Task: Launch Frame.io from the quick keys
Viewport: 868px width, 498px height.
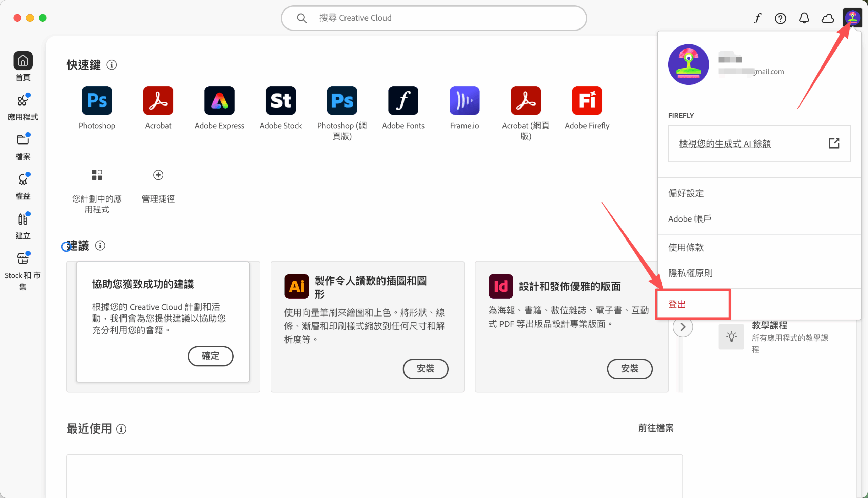Action: tap(464, 100)
